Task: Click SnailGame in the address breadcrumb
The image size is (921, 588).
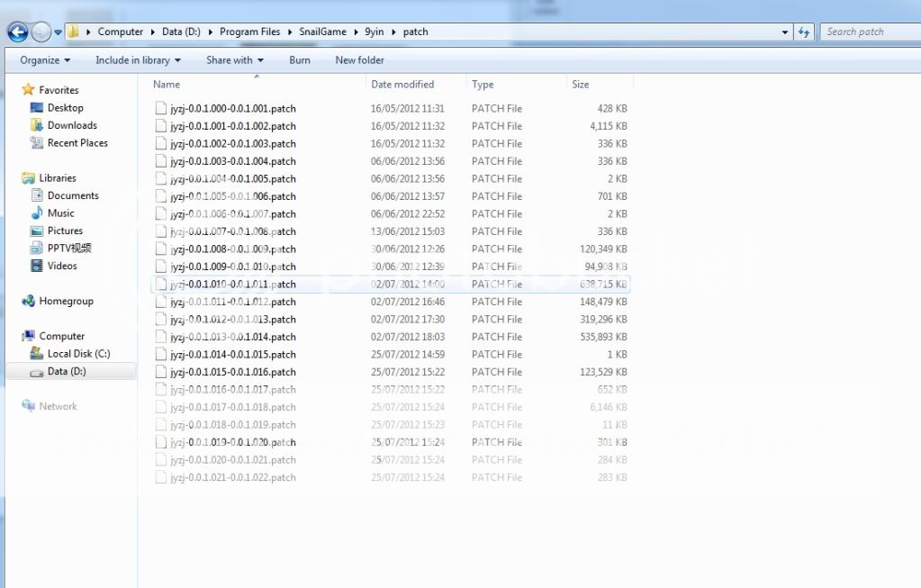Action: [x=322, y=32]
